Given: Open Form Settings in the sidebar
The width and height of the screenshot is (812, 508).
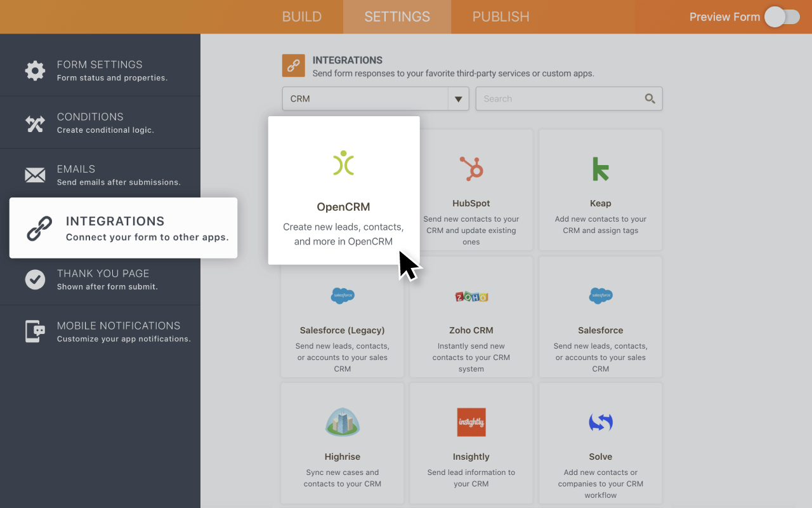Looking at the screenshot, I should click(100, 70).
